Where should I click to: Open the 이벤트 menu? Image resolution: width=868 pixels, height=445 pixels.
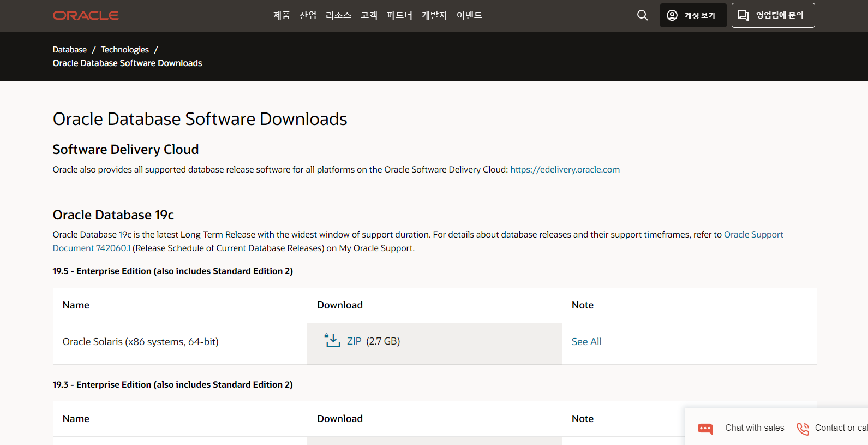[x=469, y=15]
